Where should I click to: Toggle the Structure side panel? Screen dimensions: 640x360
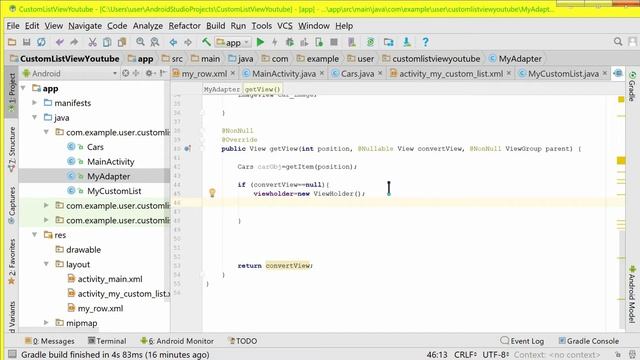[x=11, y=149]
